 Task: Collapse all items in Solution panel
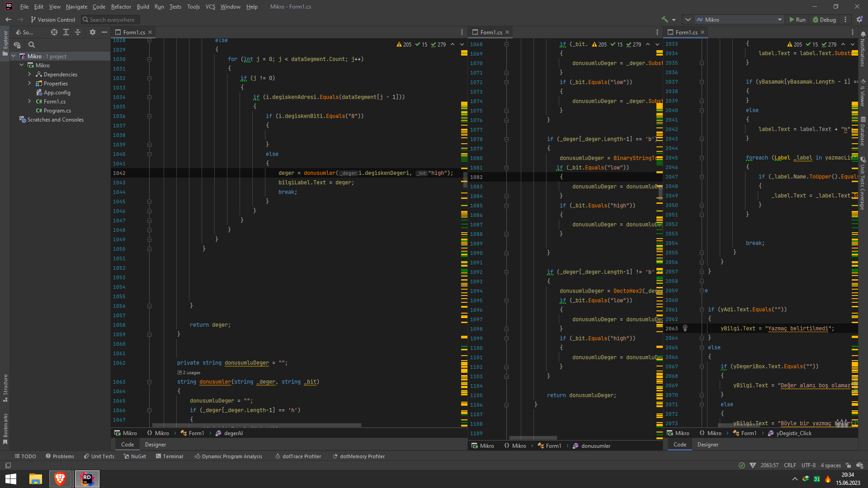point(78,32)
